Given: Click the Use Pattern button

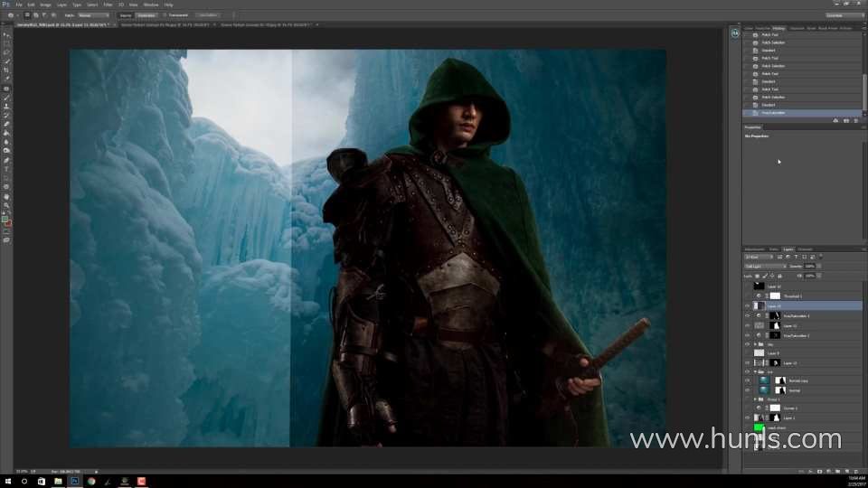Looking at the screenshot, I should [x=207, y=15].
